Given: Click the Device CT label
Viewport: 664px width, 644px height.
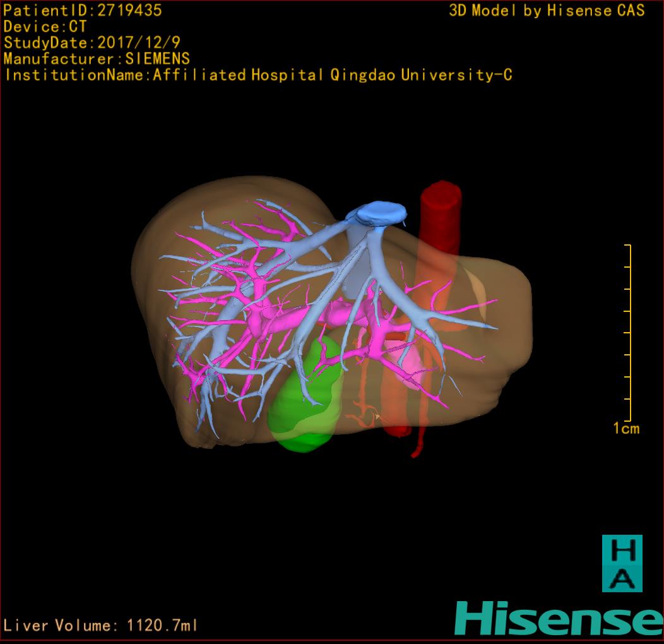Looking at the screenshot, I should [45, 27].
